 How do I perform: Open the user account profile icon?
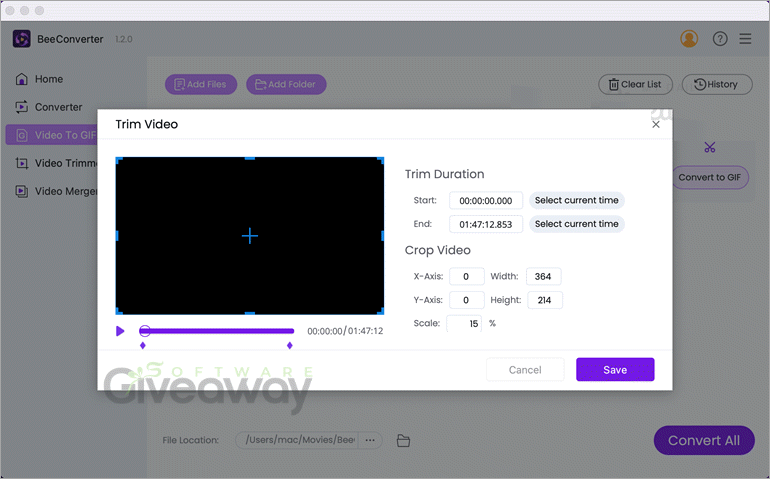tap(689, 39)
